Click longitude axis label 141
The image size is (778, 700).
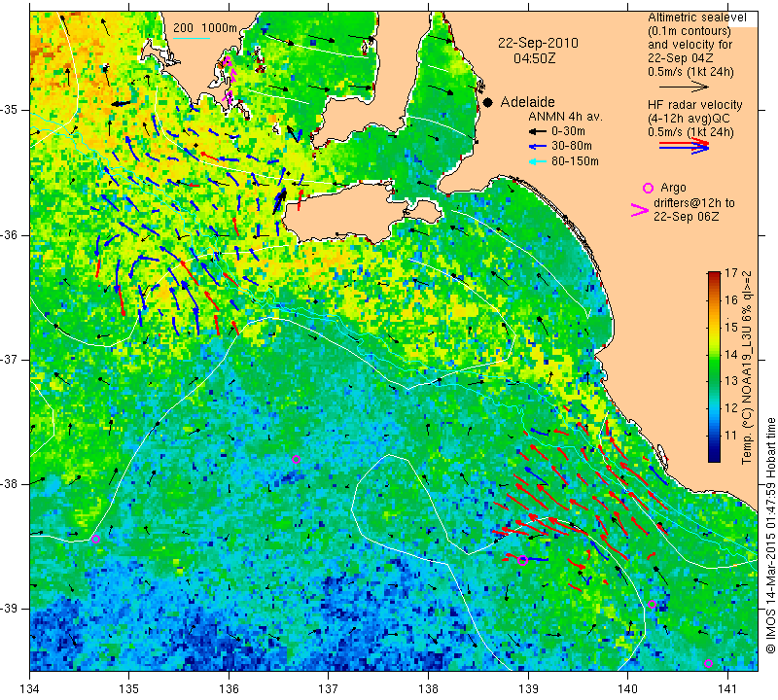click(727, 689)
